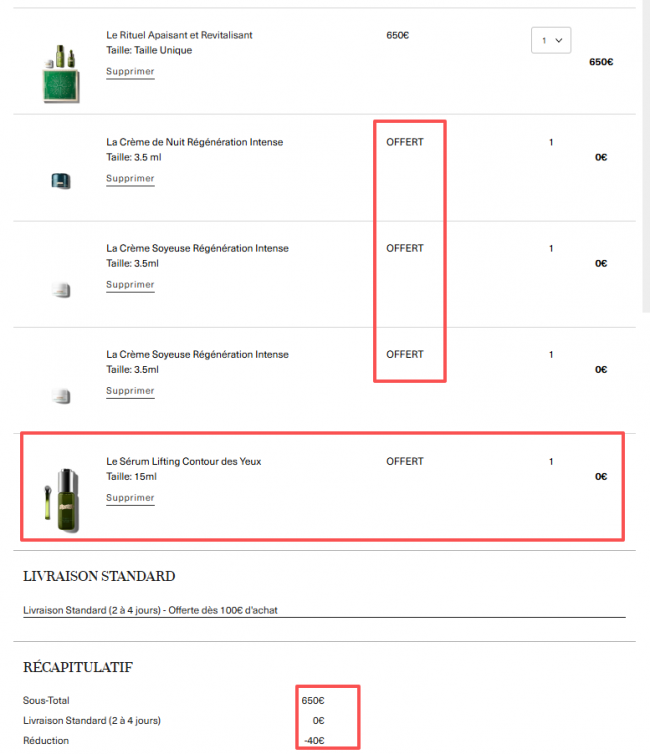Viewport: 650px width, 754px height.
Task: Click the La Crème de Nuit product thumbnail
Action: (61, 181)
